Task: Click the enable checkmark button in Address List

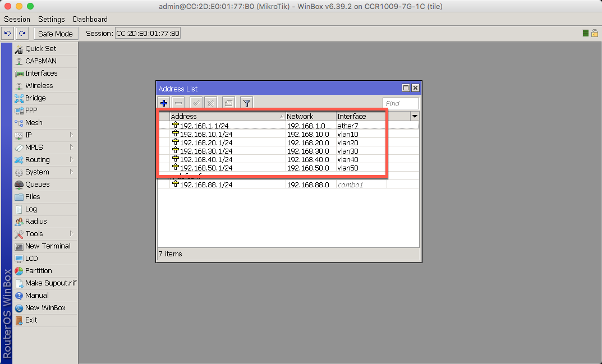Action: click(x=196, y=103)
